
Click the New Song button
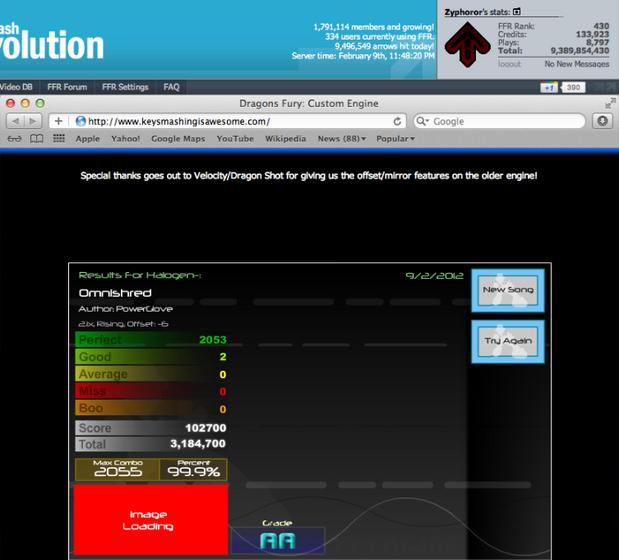point(508,290)
